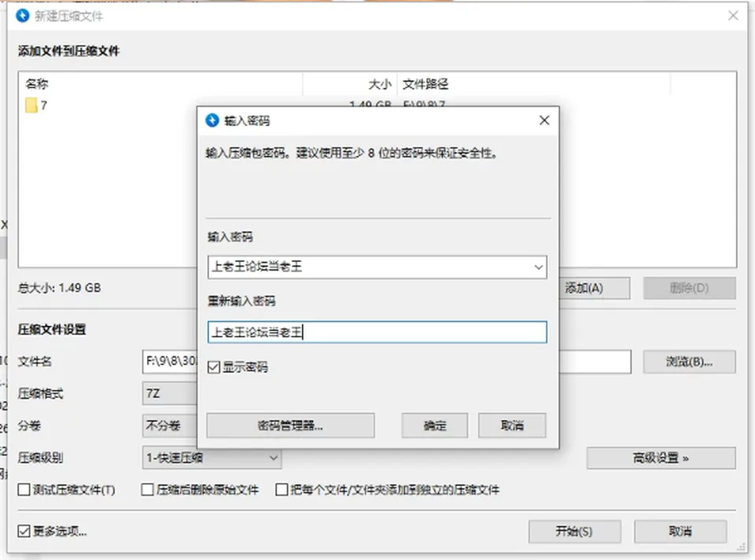Start compression with 开始(S)
The width and height of the screenshot is (755, 560).
tap(574, 532)
